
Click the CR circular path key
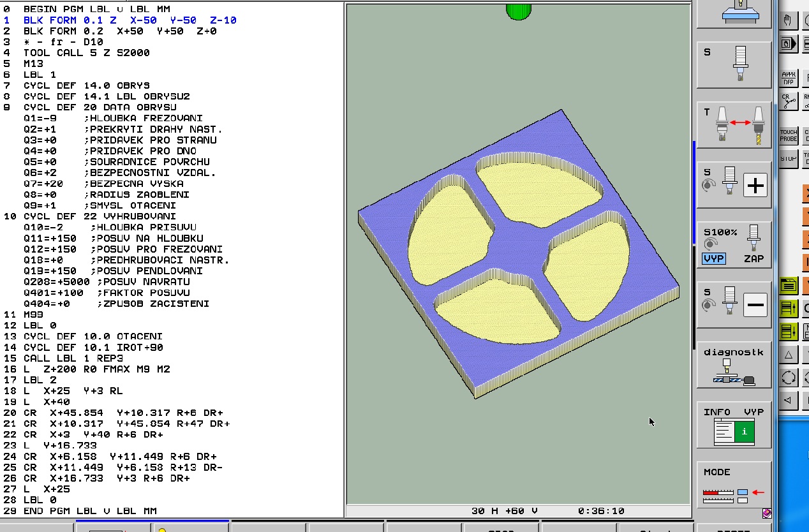789,101
